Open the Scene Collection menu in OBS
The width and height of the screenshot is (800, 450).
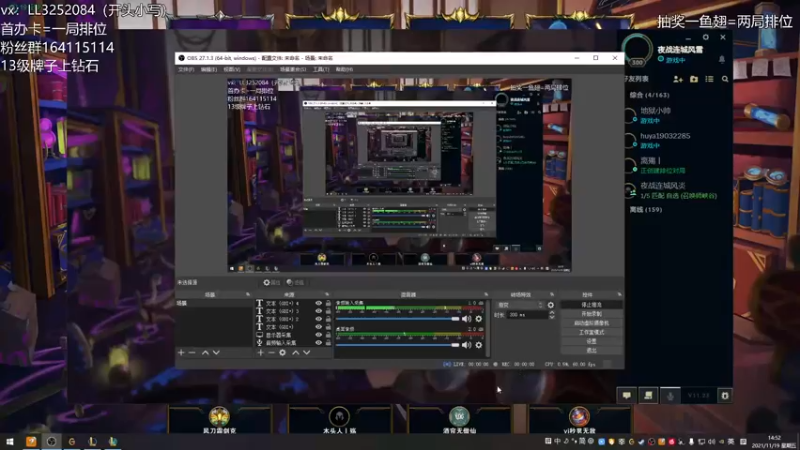[x=293, y=69]
